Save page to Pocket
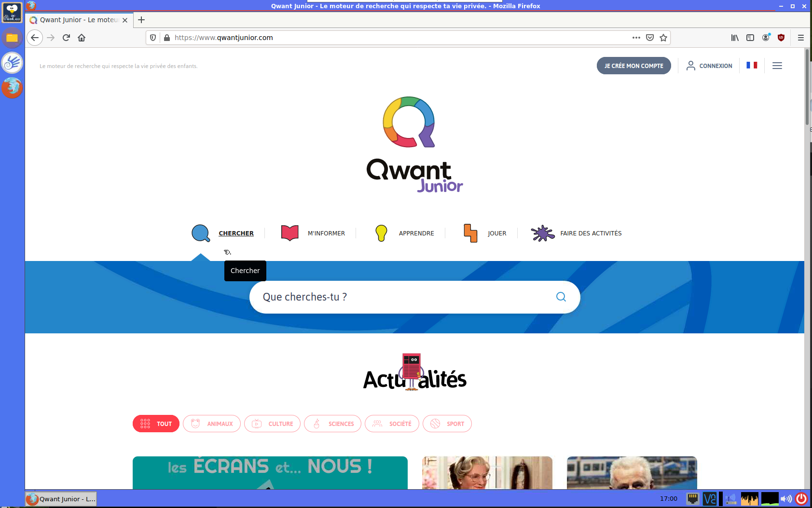Viewport: 812px width, 508px height. coord(650,38)
